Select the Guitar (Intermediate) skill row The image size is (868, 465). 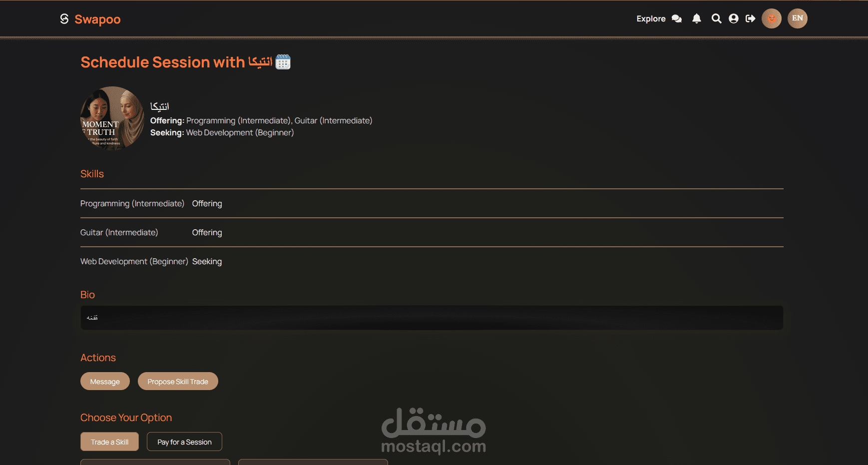point(432,232)
